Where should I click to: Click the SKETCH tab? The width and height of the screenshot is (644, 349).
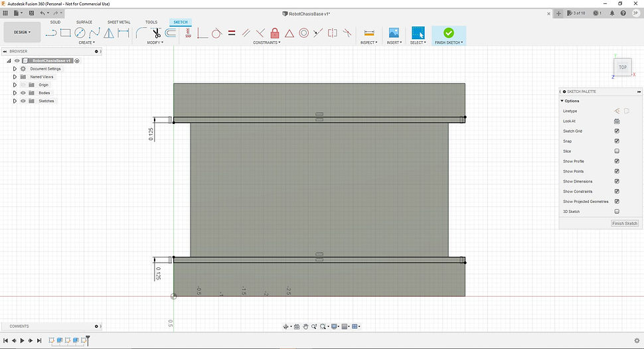tap(181, 22)
